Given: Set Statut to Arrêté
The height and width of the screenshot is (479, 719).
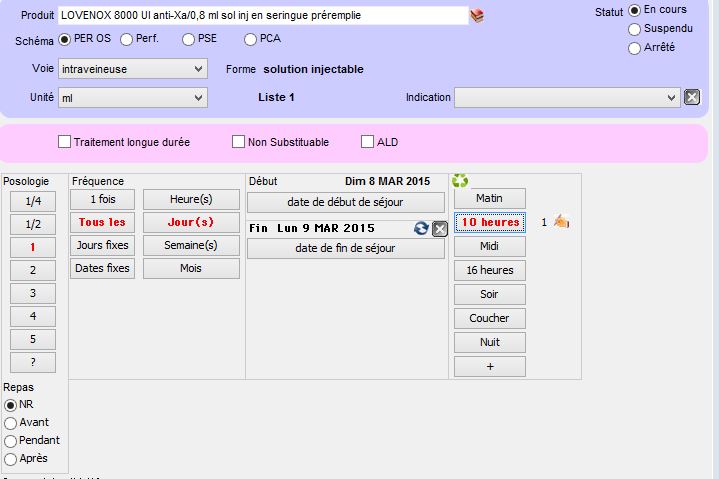Looking at the screenshot, I should pyautogui.click(x=634, y=48).
